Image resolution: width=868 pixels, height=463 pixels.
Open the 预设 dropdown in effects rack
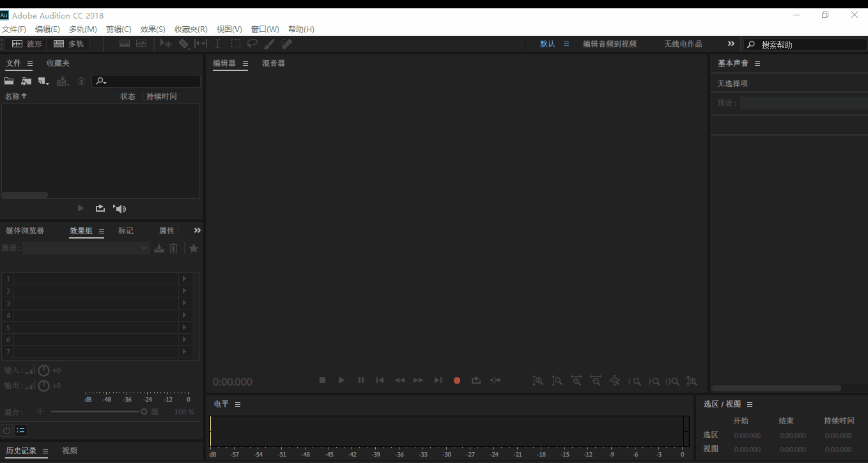(86, 248)
